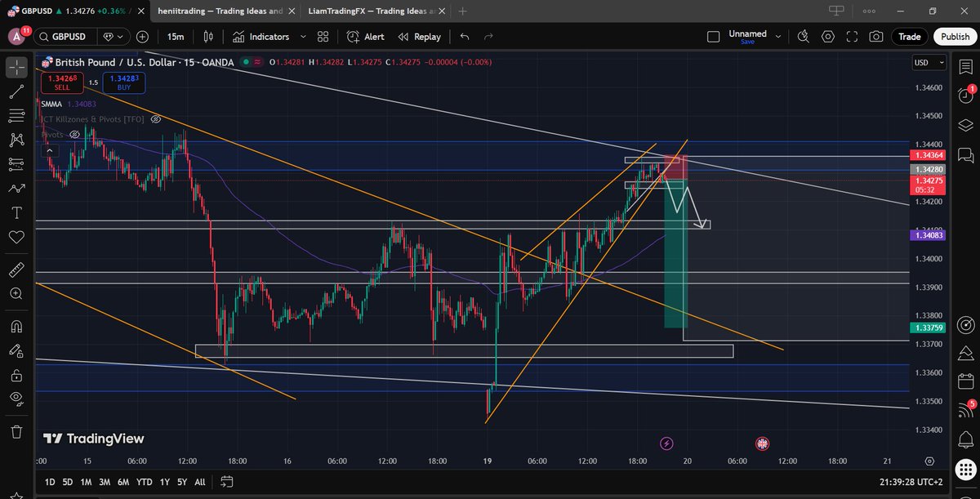Open a new tab with the plus button
Screen dimensions: 980x499
pyautogui.click(x=463, y=11)
